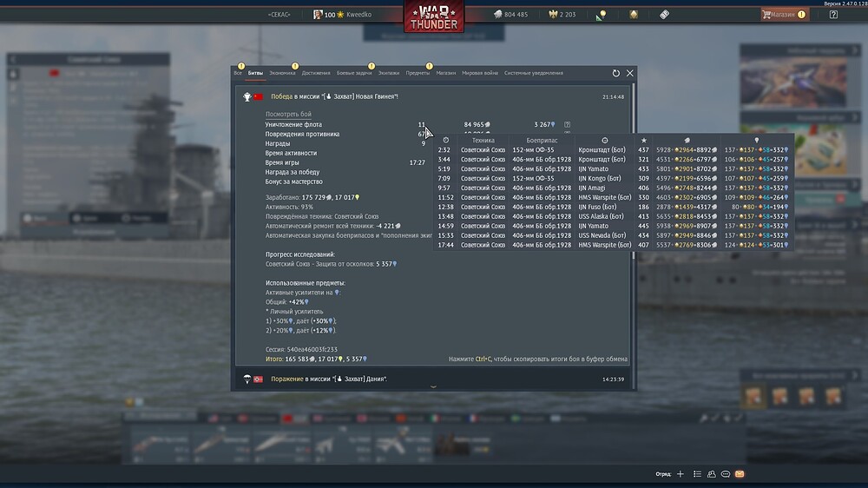Screen dimensions: 868x488
Task: Click the target column header icon in table
Action: [x=604, y=141]
